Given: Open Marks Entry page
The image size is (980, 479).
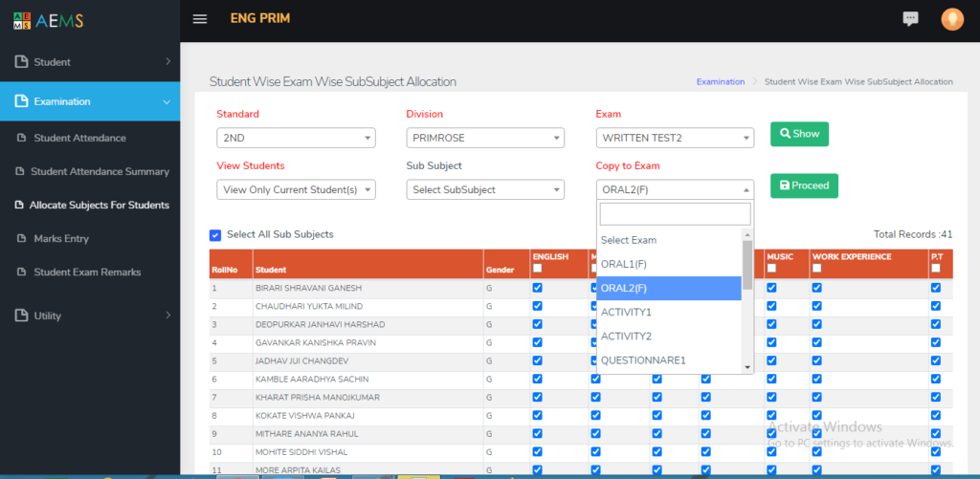Looking at the screenshot, I should point(61,239).
